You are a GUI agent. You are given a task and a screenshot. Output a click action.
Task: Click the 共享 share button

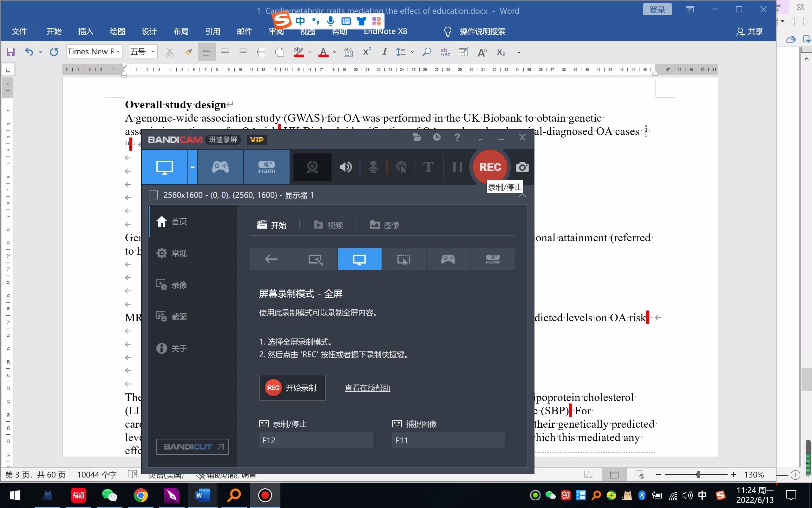coord(750,31)
